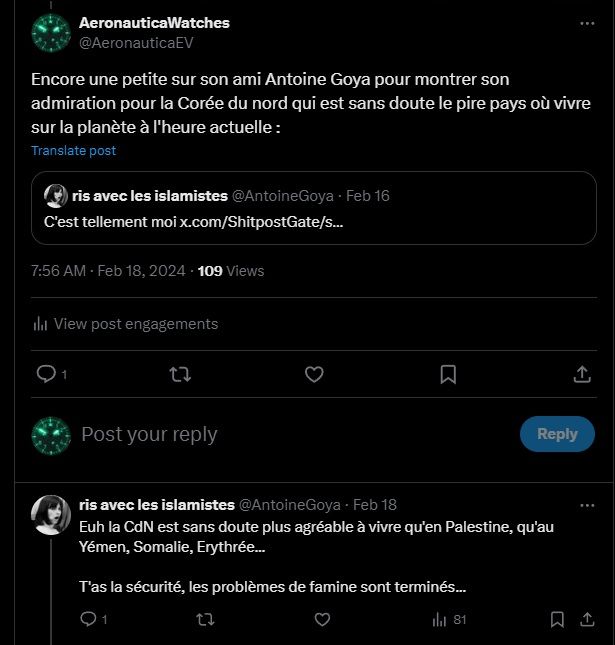
Task: Bookmark the main post
Action: click(448, 374)
